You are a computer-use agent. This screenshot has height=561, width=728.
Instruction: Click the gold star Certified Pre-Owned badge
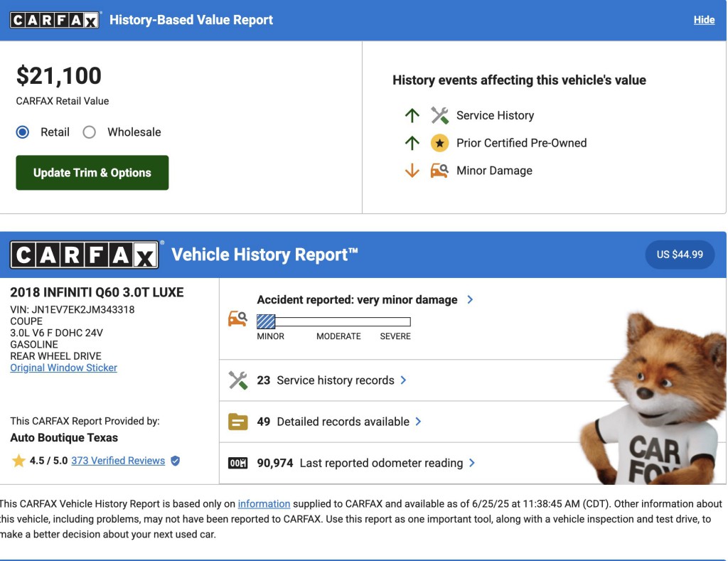pos(439,143)
